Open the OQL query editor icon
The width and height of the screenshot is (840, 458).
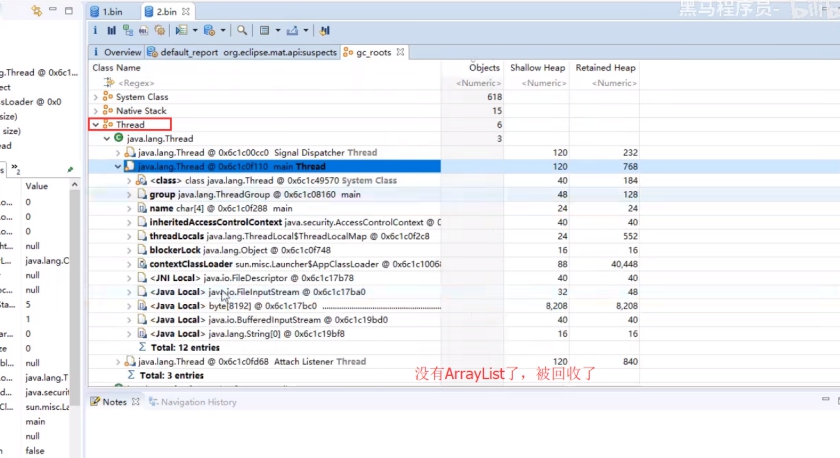point(144,31)
